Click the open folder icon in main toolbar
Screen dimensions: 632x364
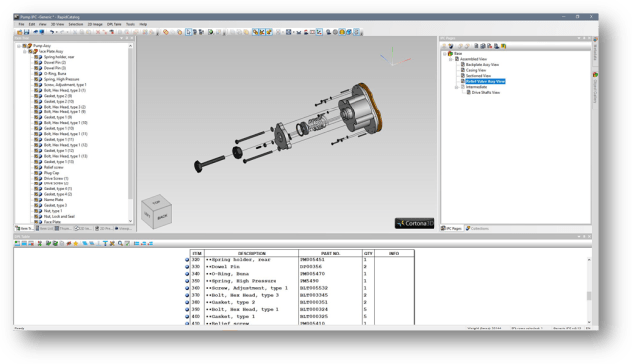[19, 32]
